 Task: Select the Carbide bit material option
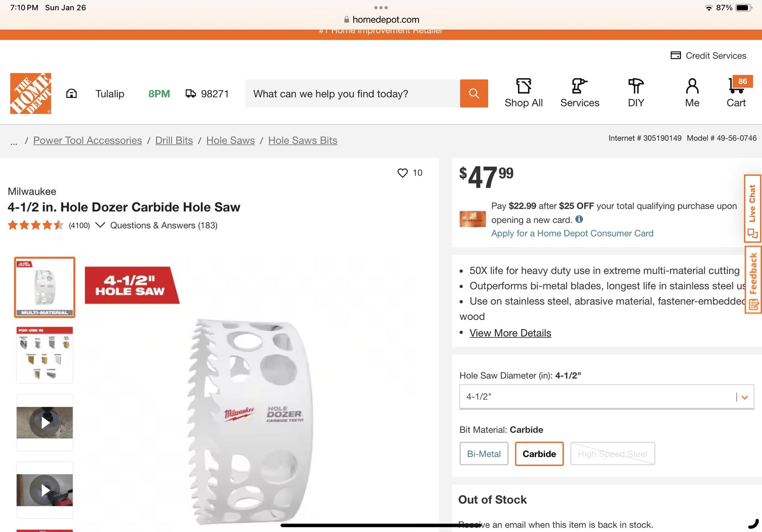[x=539, y=454]
